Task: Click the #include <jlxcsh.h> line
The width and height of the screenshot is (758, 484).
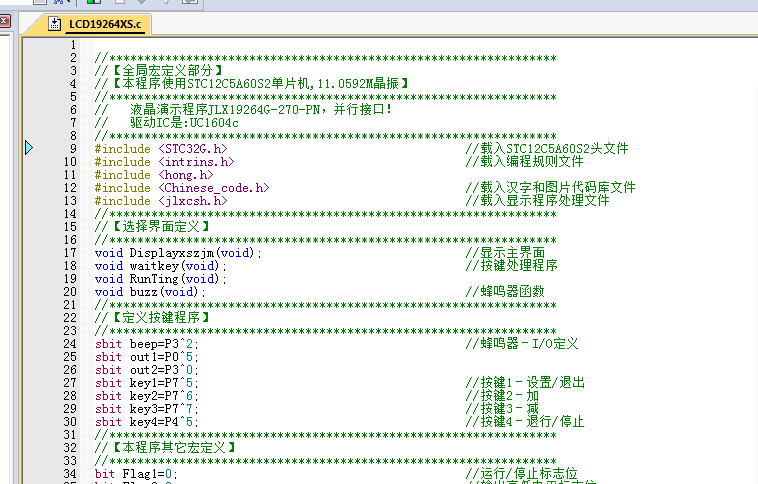Action: (161, 201)
